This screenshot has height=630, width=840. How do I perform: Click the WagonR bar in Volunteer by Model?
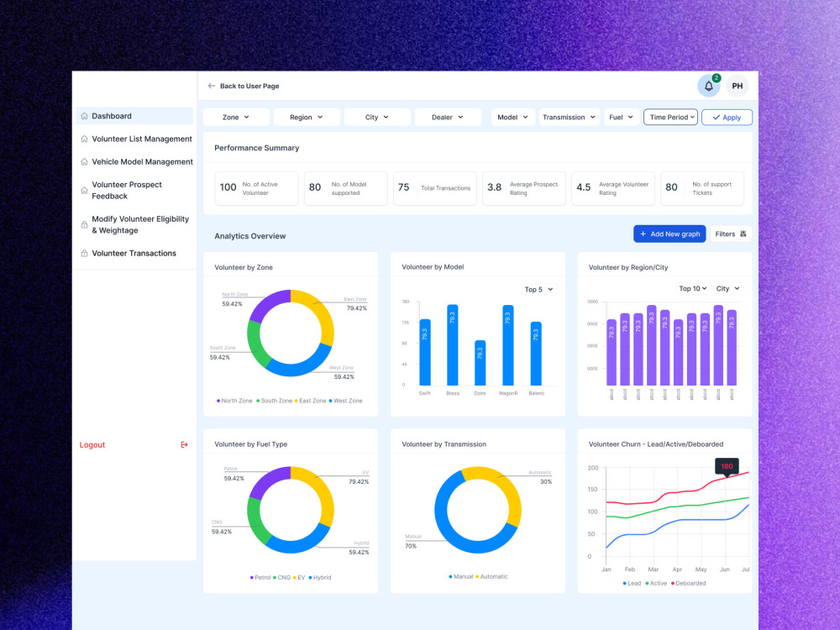click(x=508, y=345)
